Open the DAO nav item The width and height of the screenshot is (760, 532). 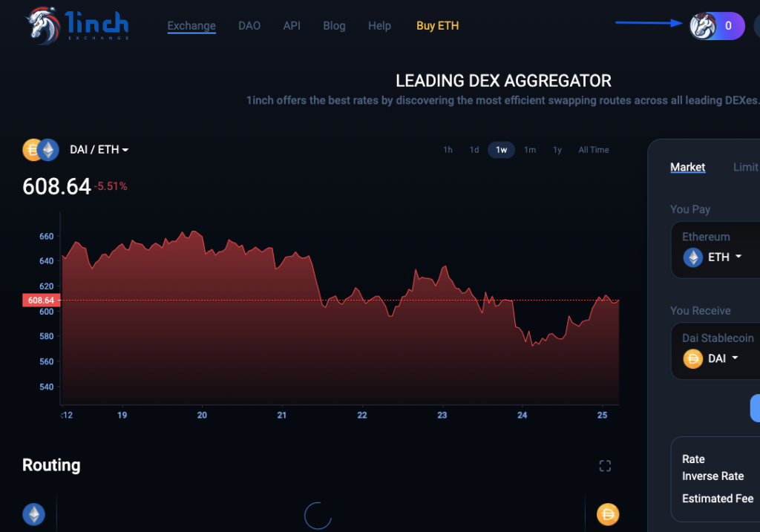[249, 26]
